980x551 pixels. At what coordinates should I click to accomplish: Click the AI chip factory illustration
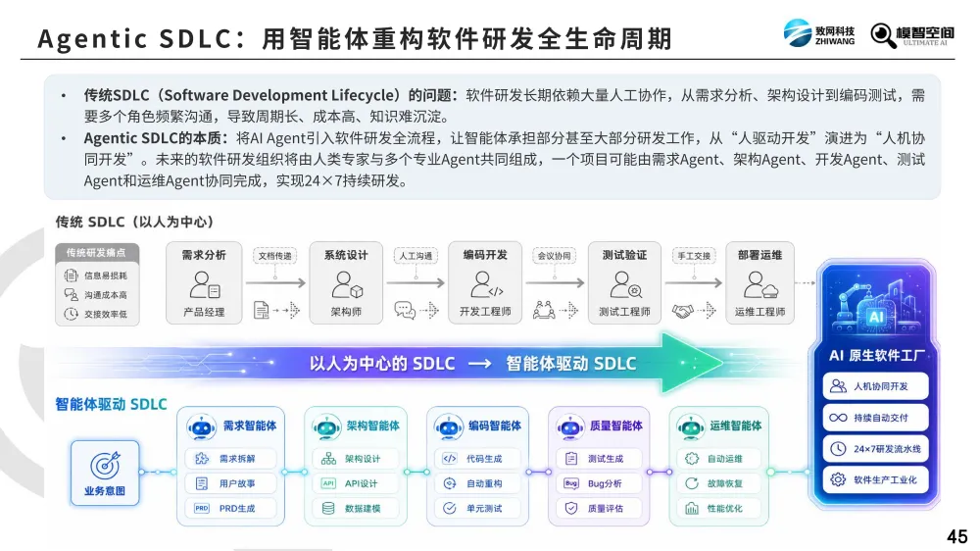[876, 307]
